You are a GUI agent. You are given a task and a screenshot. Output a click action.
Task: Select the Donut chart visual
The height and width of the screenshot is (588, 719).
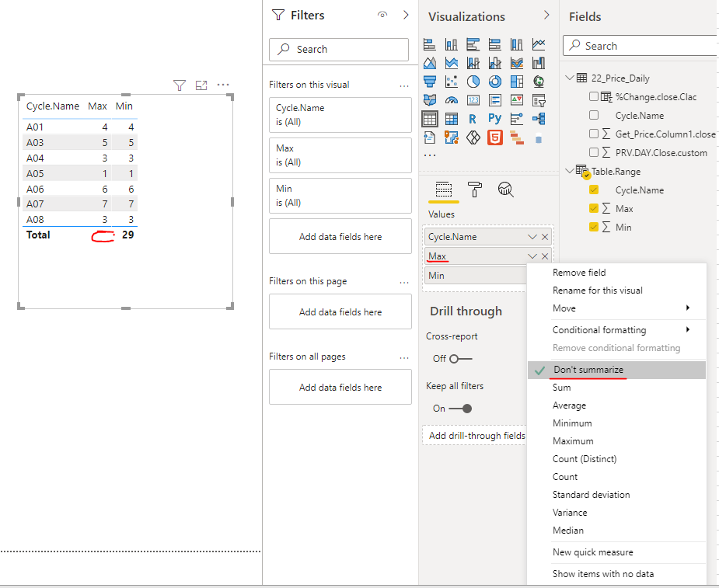click(x=495, y=82)
